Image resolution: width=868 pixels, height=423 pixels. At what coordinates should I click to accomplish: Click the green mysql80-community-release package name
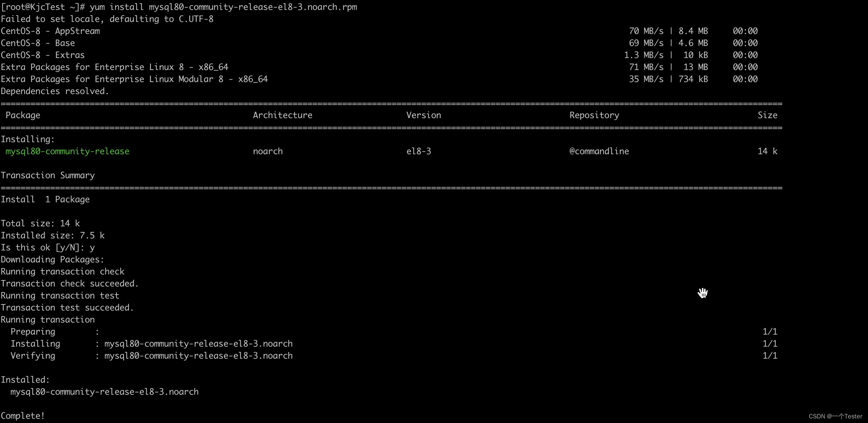(67, 151)
